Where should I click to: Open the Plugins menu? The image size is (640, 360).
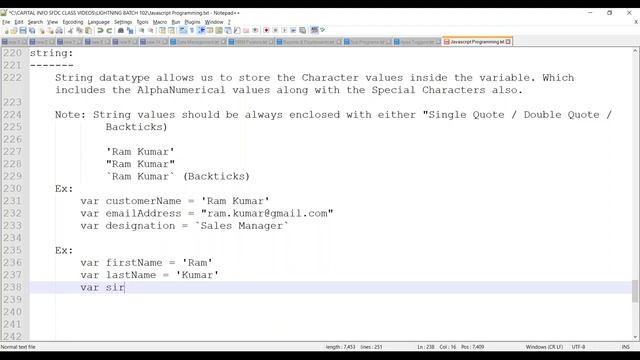point(192,22)
